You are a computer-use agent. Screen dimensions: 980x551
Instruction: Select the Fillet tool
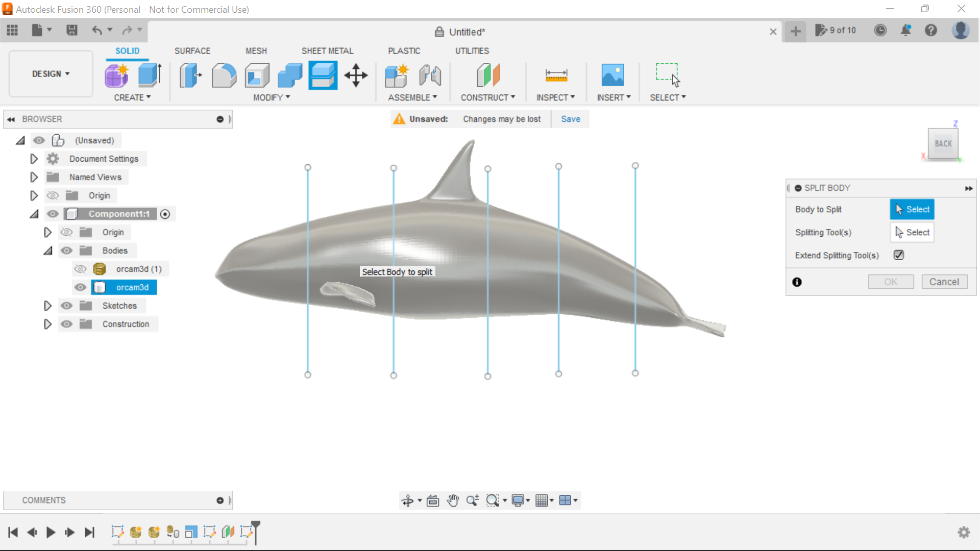coord(224,75)
